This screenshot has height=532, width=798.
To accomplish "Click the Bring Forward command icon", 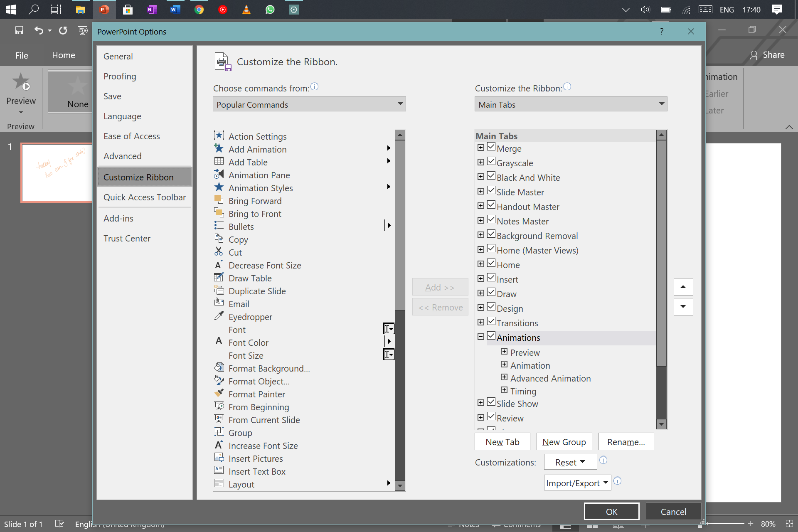I will click(219, 200).
